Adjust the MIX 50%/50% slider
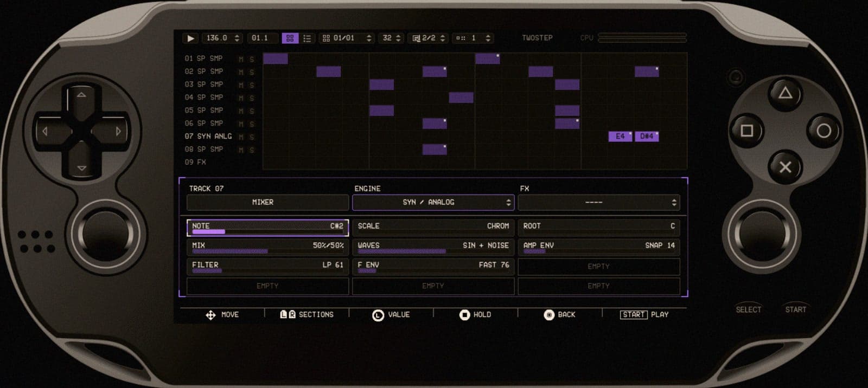 pyautogui.click(x=267, y=247)
